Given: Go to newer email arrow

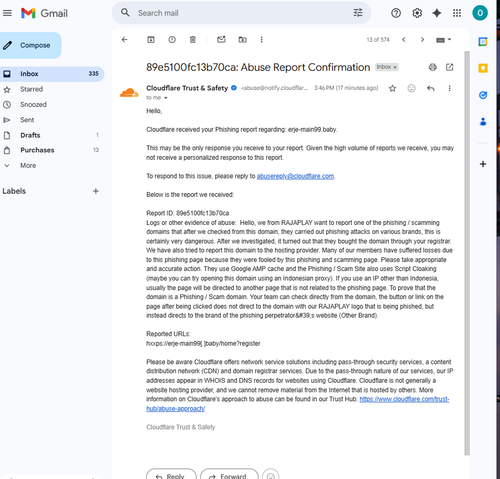Looking at the screenshot, I should (404, 40).
